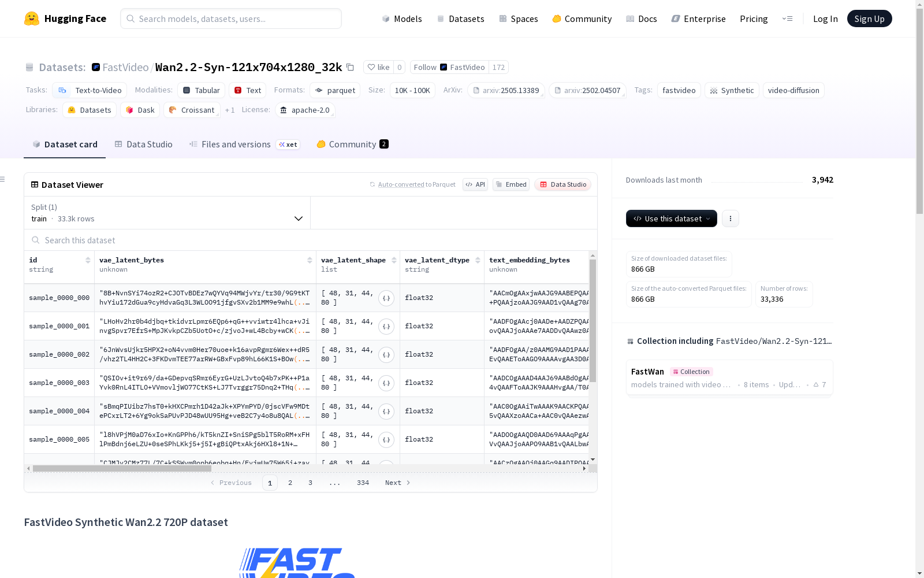The height and width of the screenshot is (578, 924).
Task: Sort by the vae_latent_bytes column arrows
Action: click(310, 260)
